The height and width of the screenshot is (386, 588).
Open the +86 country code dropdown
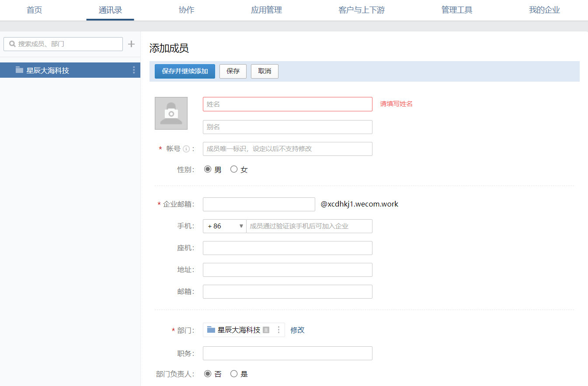pyautogui.click(x=225, y=226)
